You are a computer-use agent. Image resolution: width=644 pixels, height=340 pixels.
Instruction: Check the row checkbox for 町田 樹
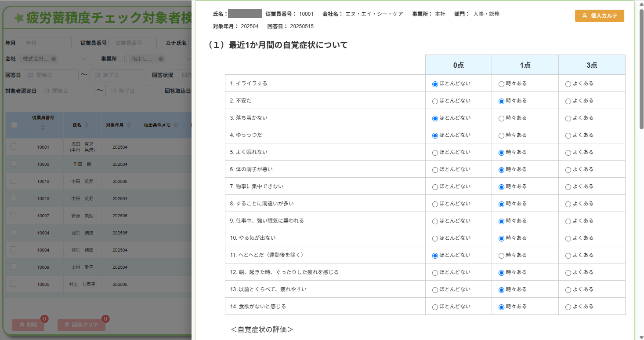pyautogui.click(x=13, y=164)
